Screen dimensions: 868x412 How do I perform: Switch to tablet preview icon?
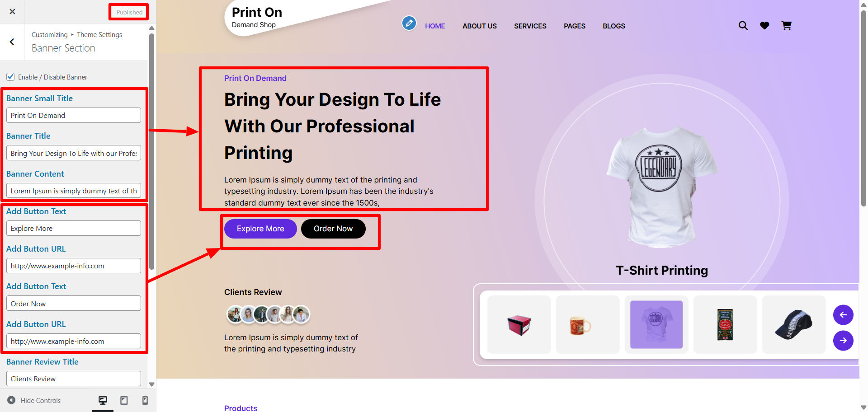click(x=124, y=400)
